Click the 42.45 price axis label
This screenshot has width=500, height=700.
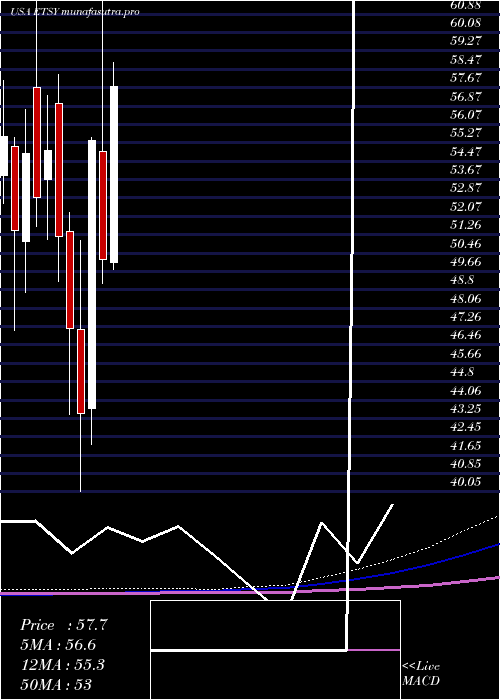click(466, 427)
